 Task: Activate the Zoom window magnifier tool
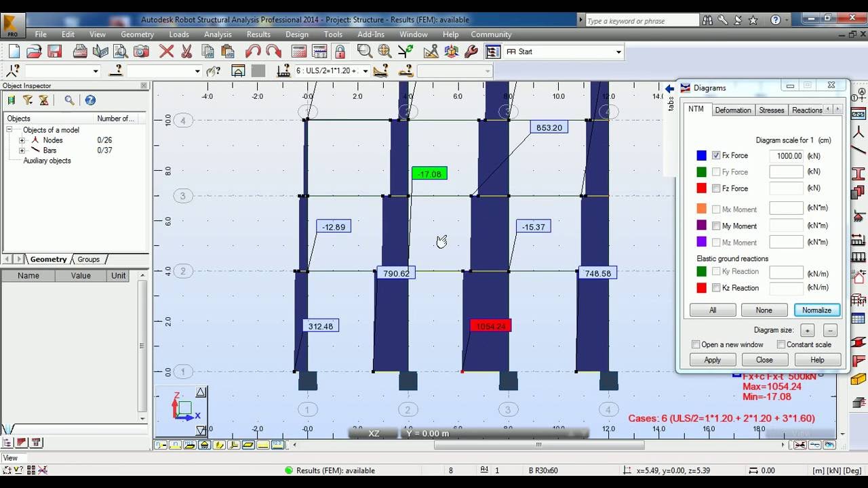point(364,52)
